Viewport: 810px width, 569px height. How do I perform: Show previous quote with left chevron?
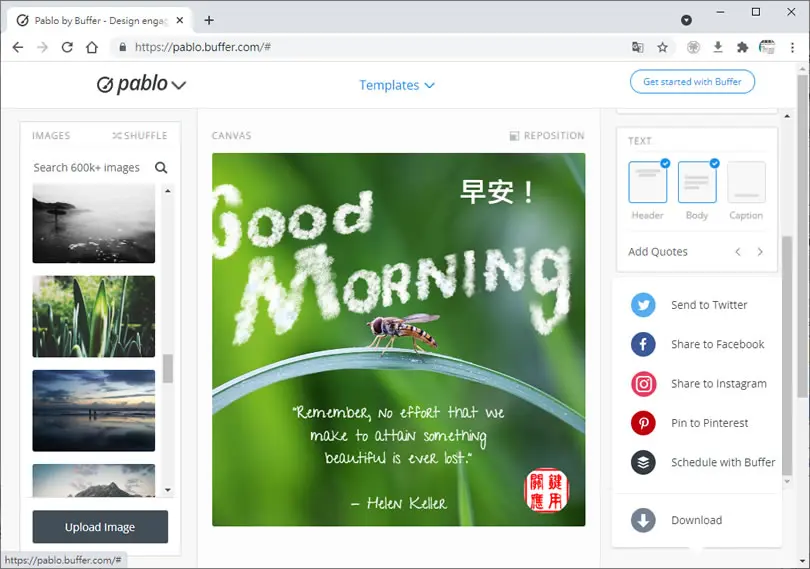tap(738, 252)
